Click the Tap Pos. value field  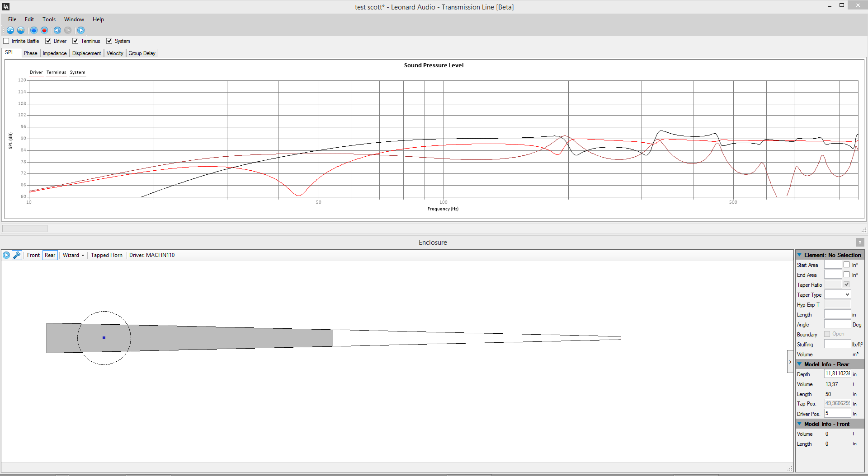[837, 404]
